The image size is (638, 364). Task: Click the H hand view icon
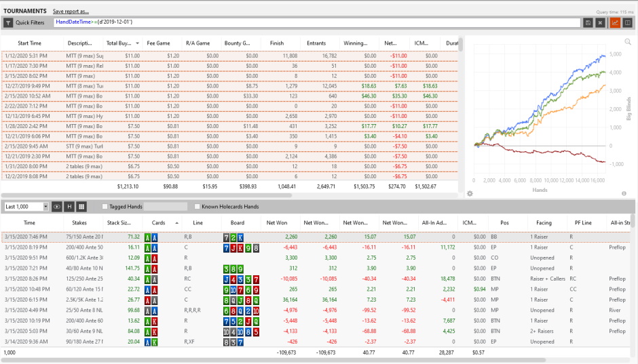click(x=69, y=207)
